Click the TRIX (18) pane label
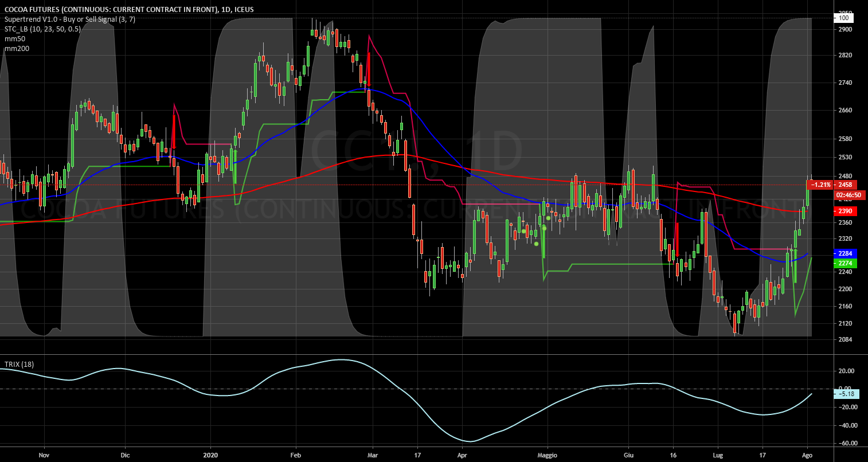The width and height of the screenshot is (868, 462). point(19,364)
